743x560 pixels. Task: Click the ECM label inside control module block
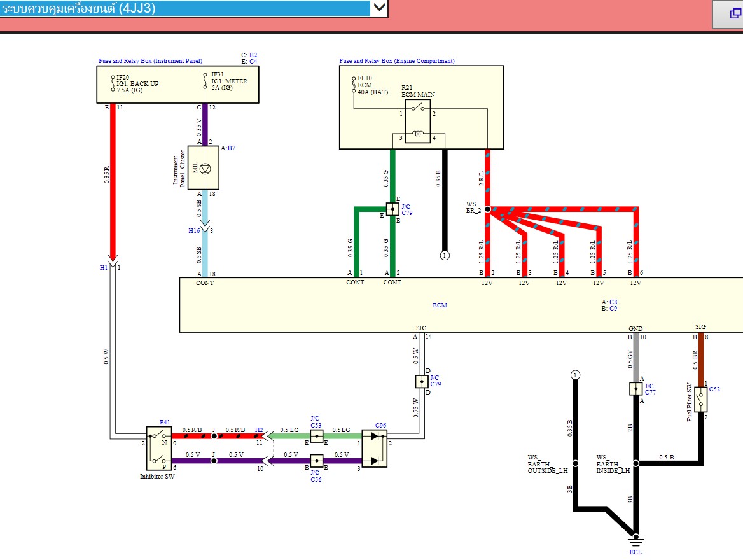coord(440,305)
